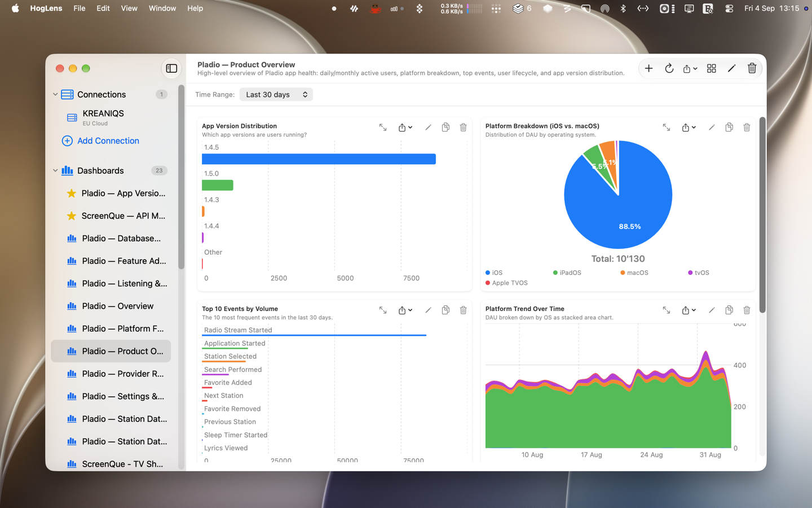Edit the Top 10 Events chart
812x508 pixels.
[428, 310]
